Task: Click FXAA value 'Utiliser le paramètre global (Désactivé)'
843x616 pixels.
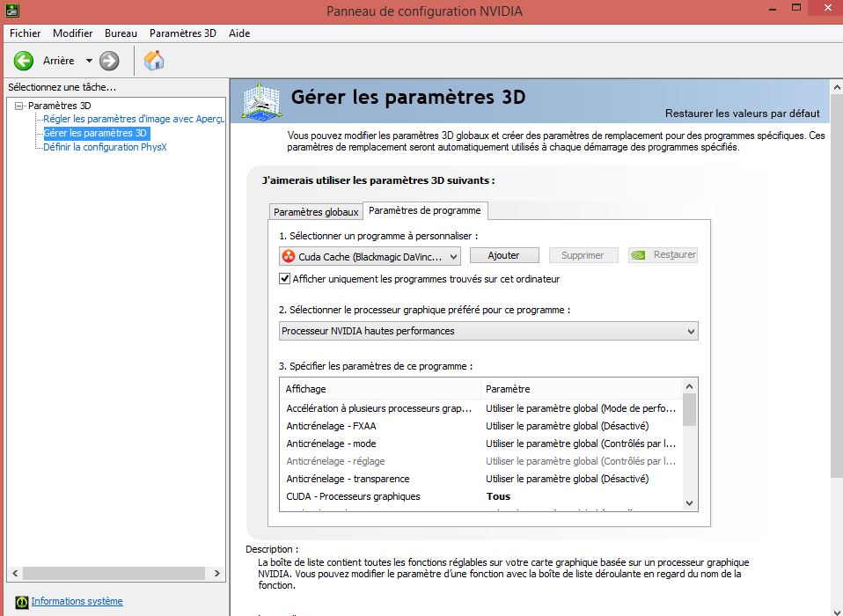Action: coord(568,426)
